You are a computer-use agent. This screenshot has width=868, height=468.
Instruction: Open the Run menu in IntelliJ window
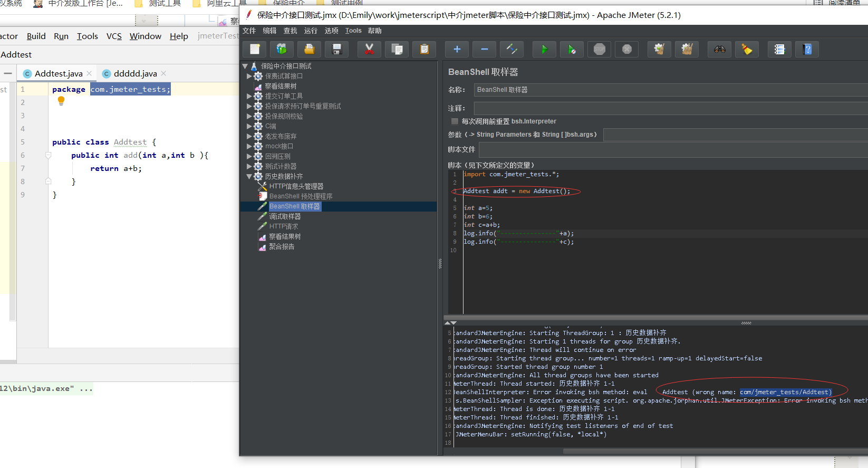[x=61, y=36]
